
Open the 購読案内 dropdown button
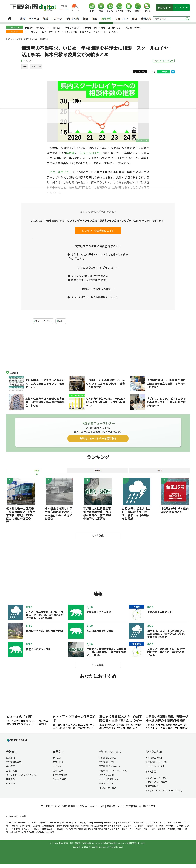point(164,7)
